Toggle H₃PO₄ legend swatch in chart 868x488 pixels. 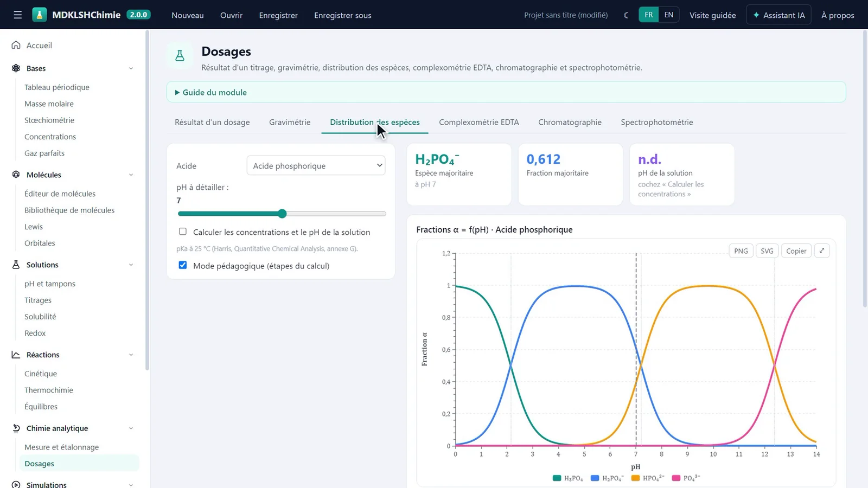point(557,478)
